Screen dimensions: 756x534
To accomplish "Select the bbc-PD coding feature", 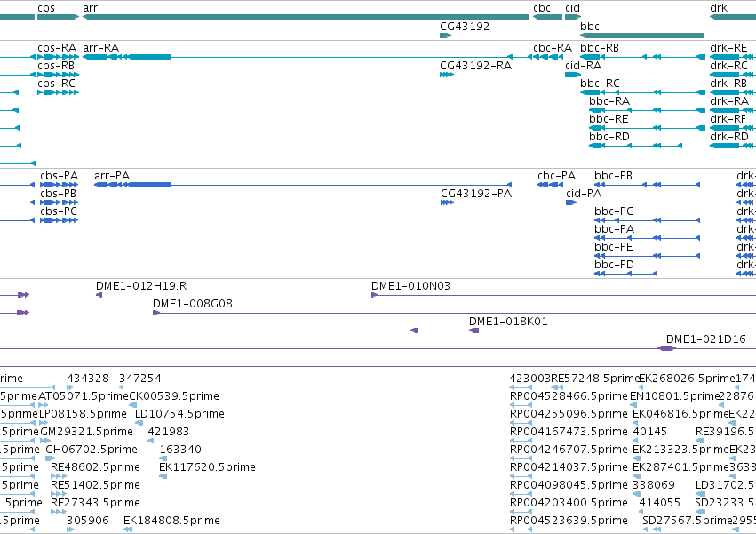I will pos(625,274).
